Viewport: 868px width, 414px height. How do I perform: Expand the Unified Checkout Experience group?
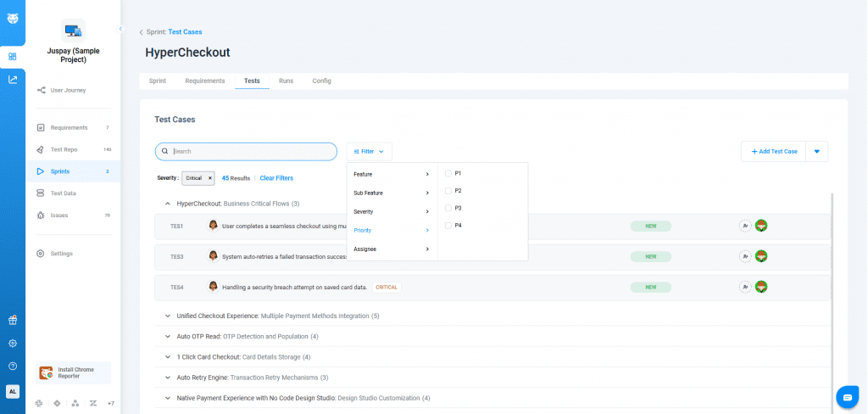coord(167,316)
